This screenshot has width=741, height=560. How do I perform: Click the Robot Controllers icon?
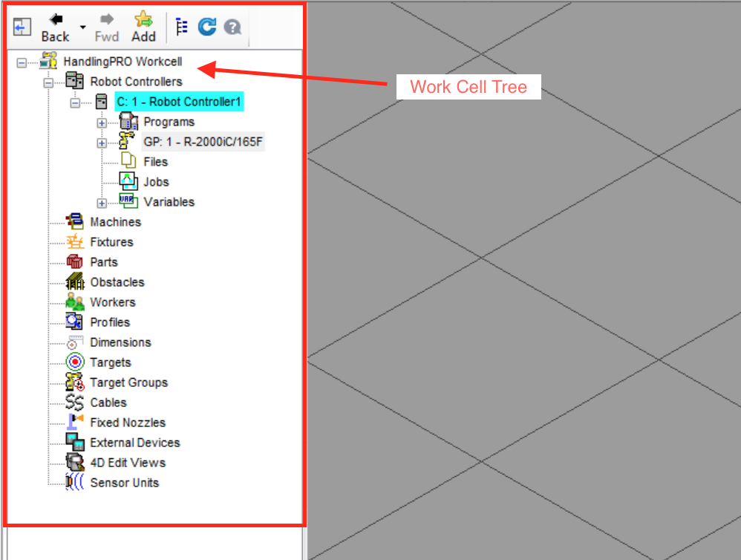point(75,81)
